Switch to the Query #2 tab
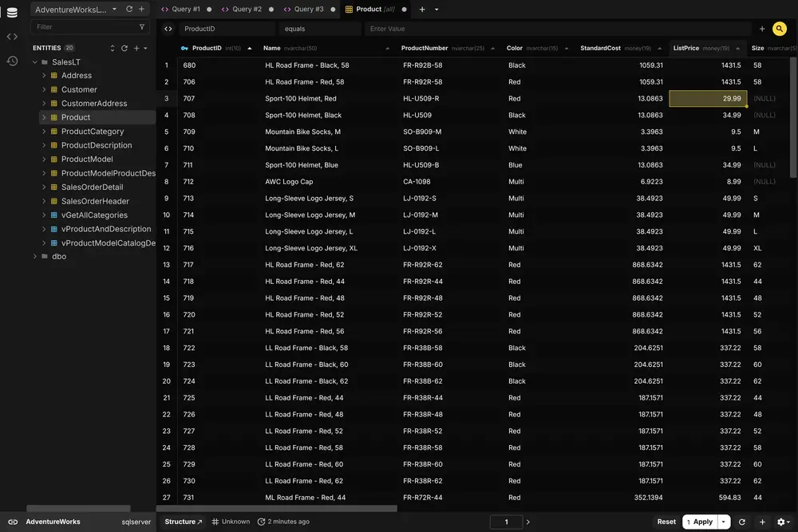The height and width of the screenshot is (532, 798). (x=247, y=9)
